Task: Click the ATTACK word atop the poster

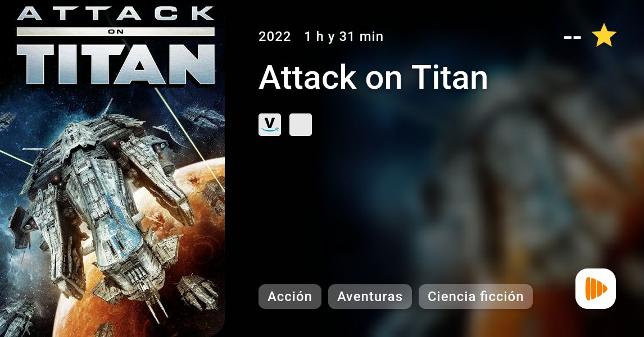Action: point(115,14)
